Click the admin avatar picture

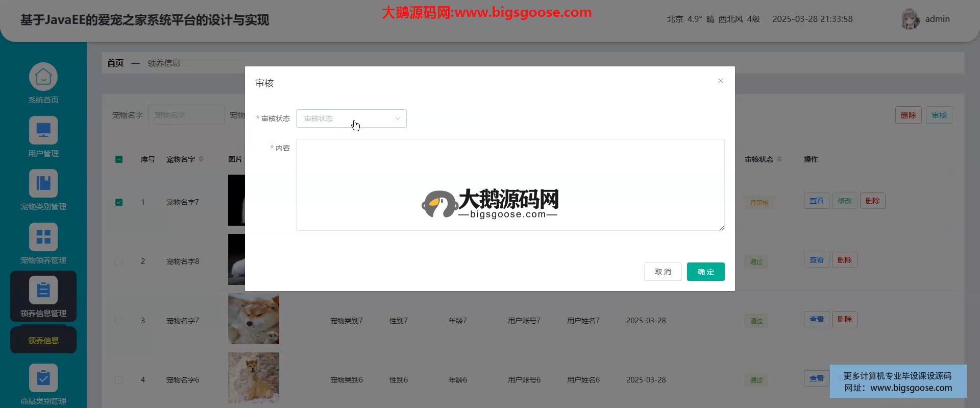pyautogui.click(x=910, y=19)
